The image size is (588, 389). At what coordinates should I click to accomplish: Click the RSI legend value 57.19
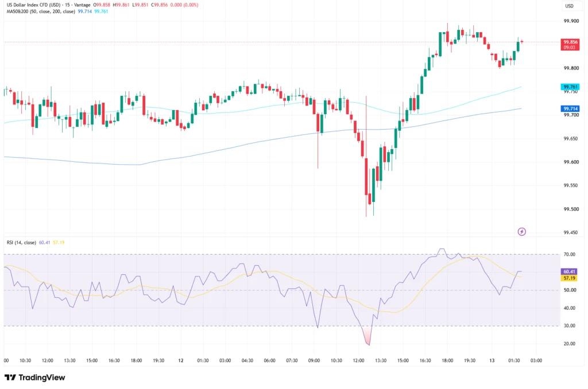[x=59, y=243]
